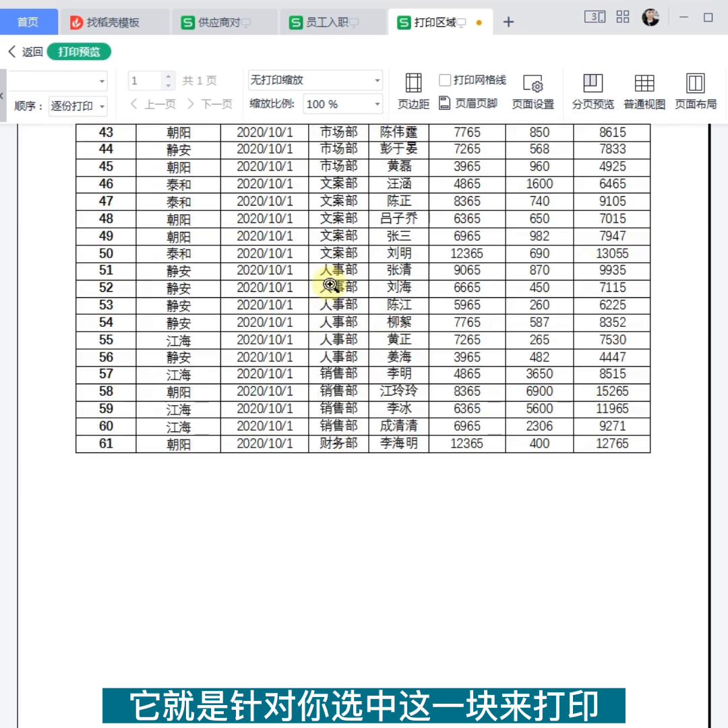This screenshot has height=728, width=728.
Task: Open the printer selection dropdown
Action: (57, 80)
